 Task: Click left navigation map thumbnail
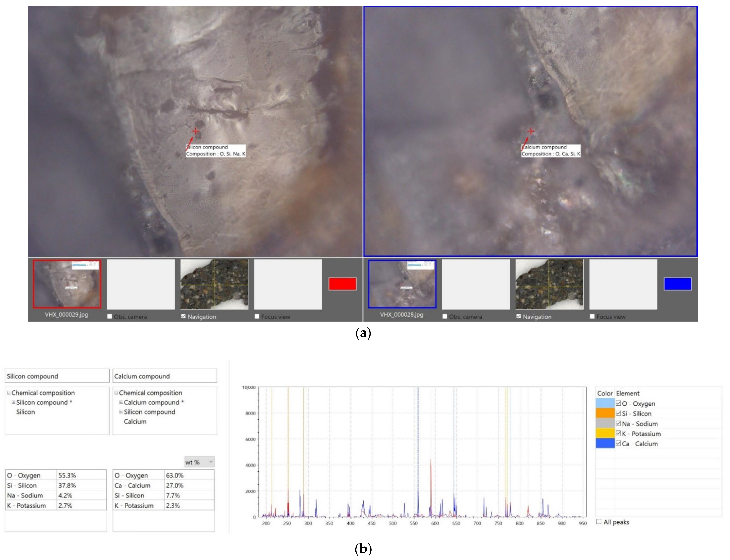point(214,284)
